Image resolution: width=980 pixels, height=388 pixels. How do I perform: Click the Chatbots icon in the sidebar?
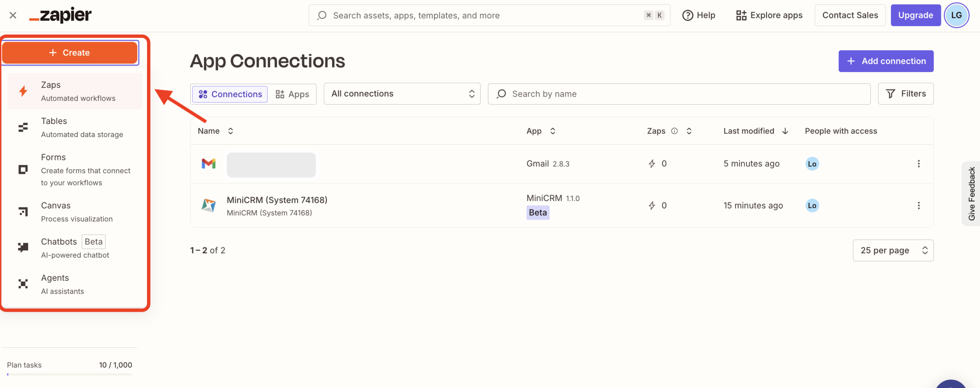point(23,247)
